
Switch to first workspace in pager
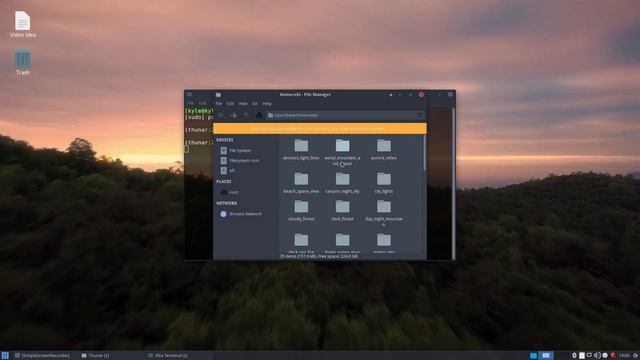point(533,356)
